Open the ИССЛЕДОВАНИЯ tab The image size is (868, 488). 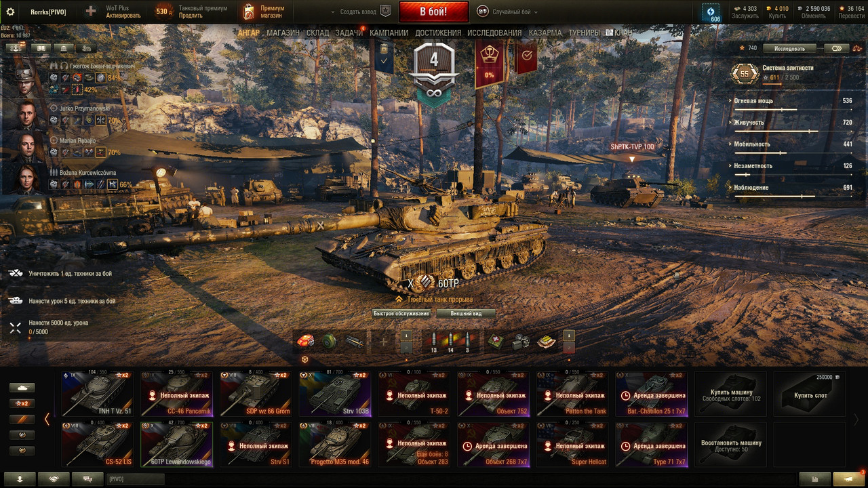(x=494, y=33)
